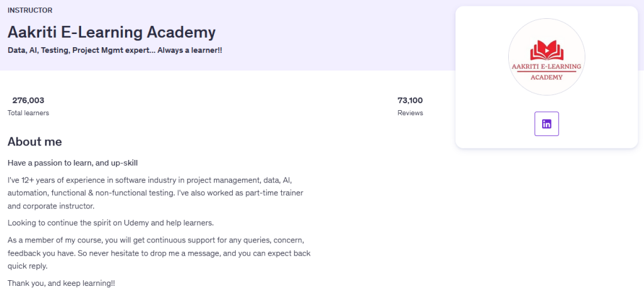Click the "AAKRITI E-LEARNING" text inside the logo

point(547,66)
